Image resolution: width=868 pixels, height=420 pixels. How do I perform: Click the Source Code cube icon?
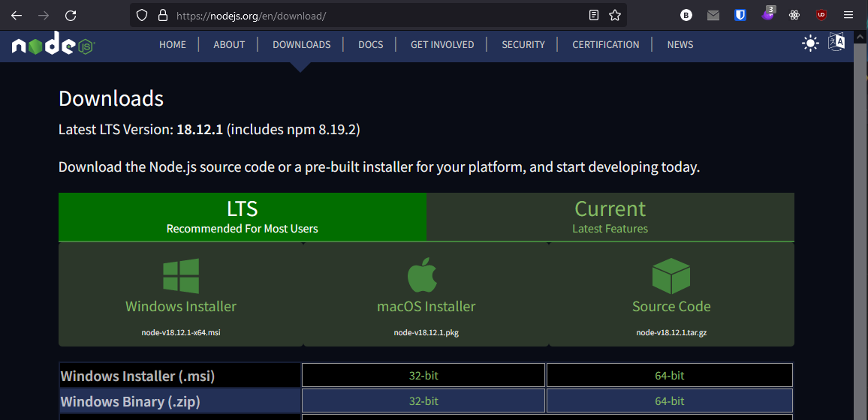(x=671, y=276)
